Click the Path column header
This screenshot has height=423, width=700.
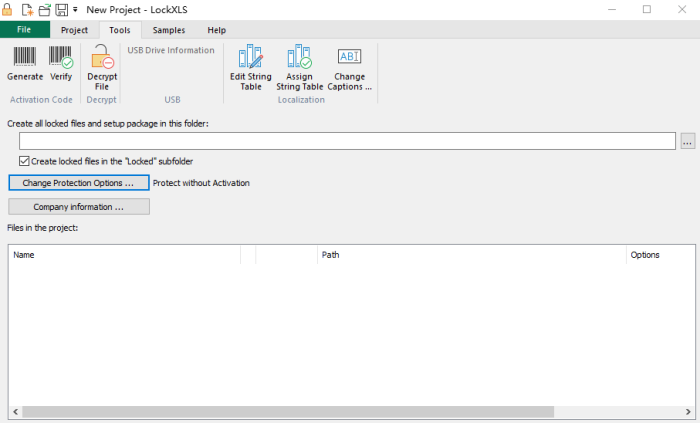point(472,255)
